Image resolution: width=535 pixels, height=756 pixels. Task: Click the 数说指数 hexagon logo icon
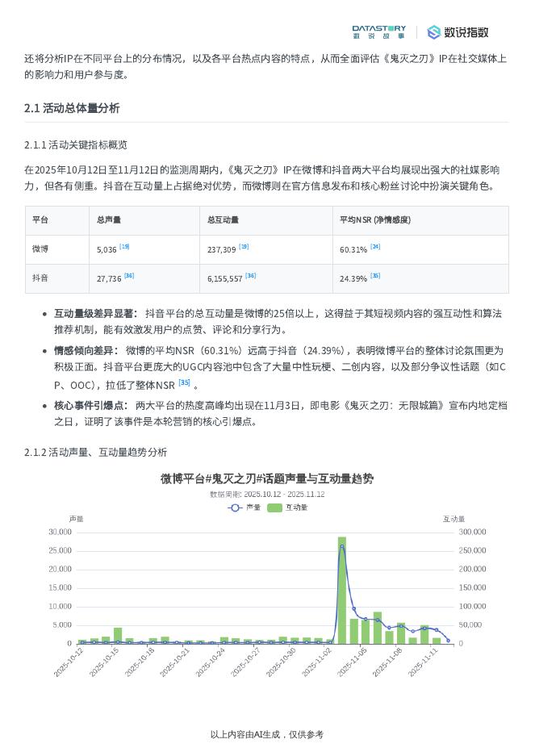coord(434,32)
